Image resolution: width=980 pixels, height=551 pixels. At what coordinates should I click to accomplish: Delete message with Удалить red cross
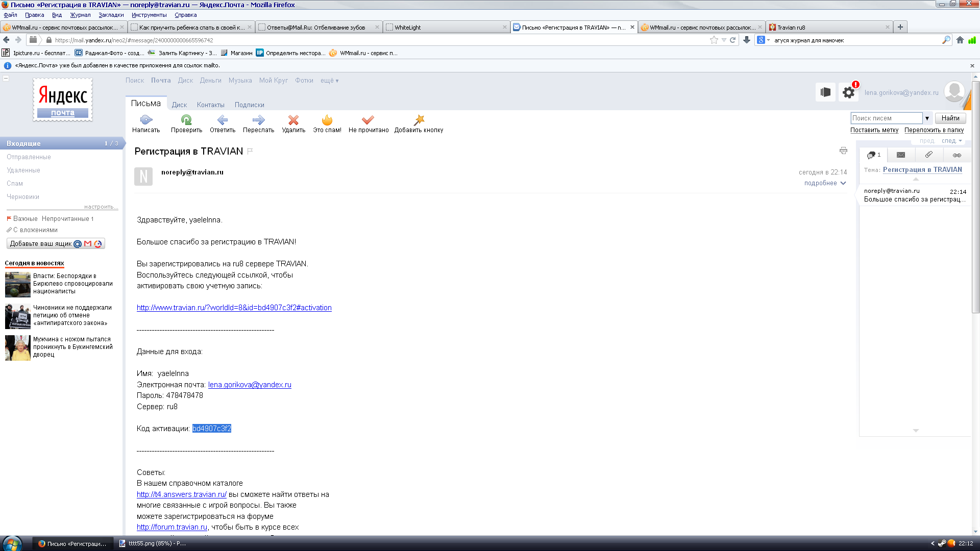293,120
